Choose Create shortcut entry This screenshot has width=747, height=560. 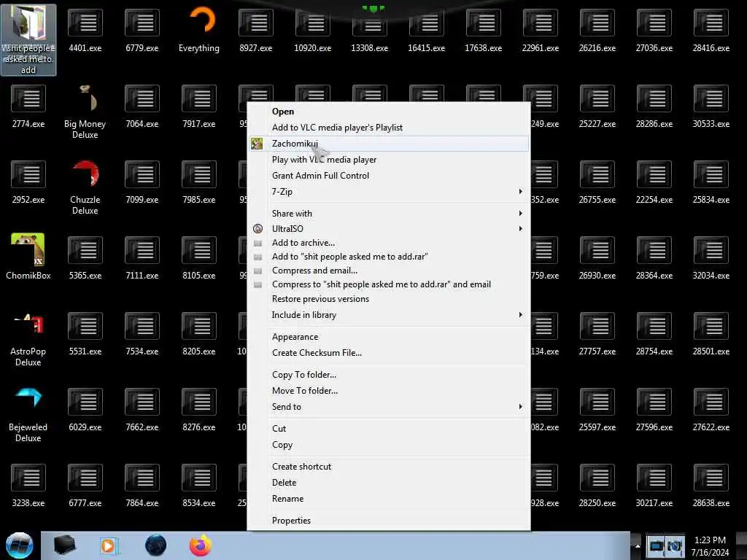pos(389,467)
